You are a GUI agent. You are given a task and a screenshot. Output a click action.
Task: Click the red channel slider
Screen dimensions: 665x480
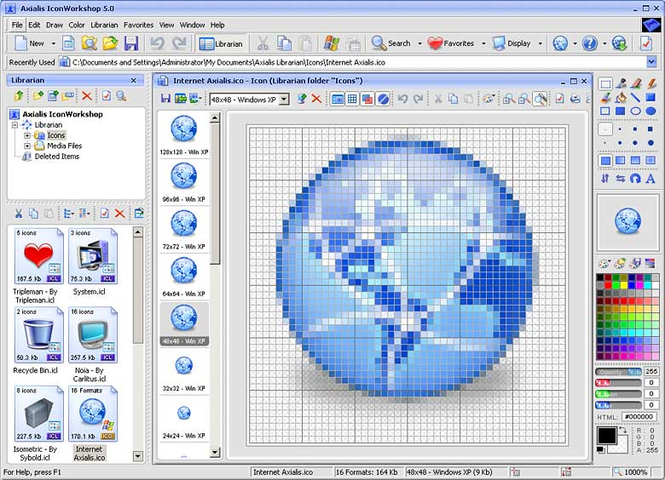point(618,383)
